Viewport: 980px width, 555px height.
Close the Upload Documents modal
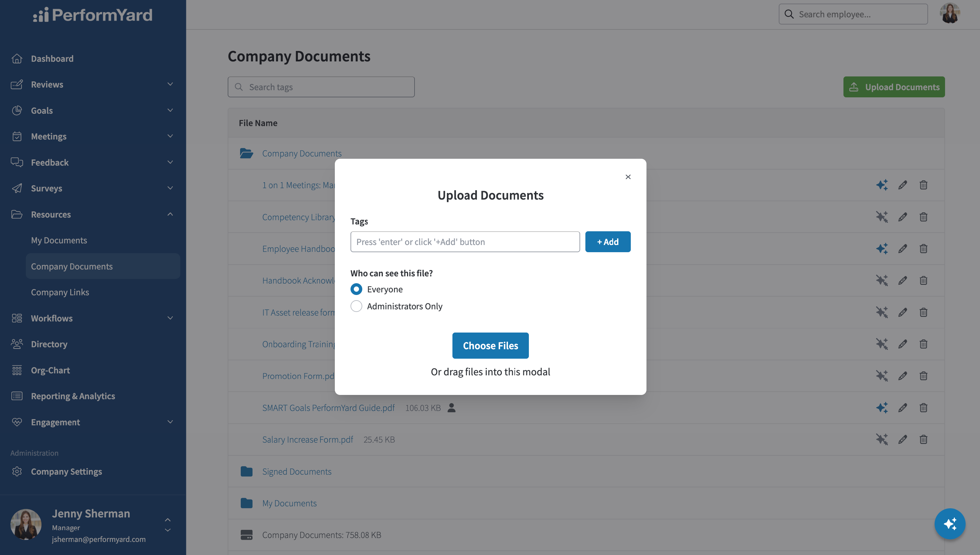(628, 177)
